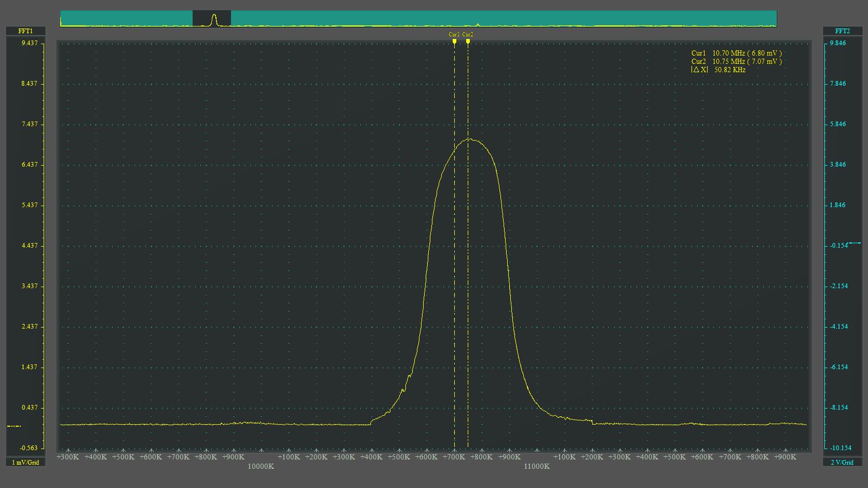The width and height of the screenshot is (868, 488).
Task: Click the teal overview strip at top
Action: 418,19
